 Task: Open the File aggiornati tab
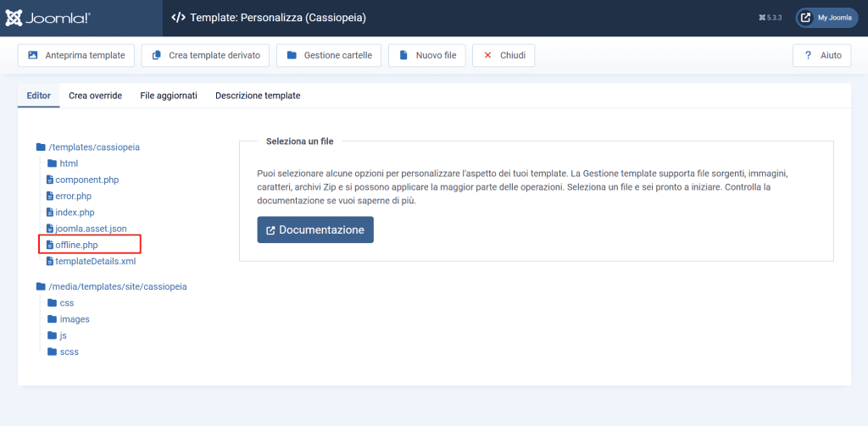169,96
